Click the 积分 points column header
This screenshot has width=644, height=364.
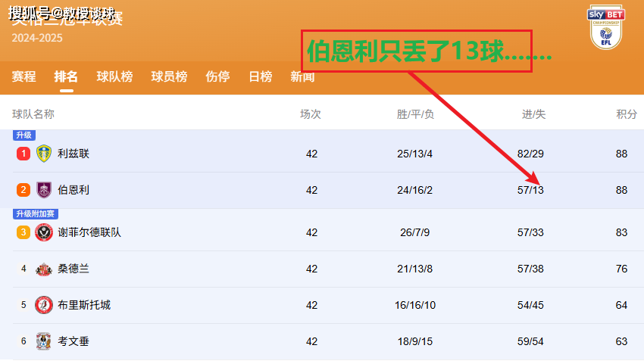626,114
